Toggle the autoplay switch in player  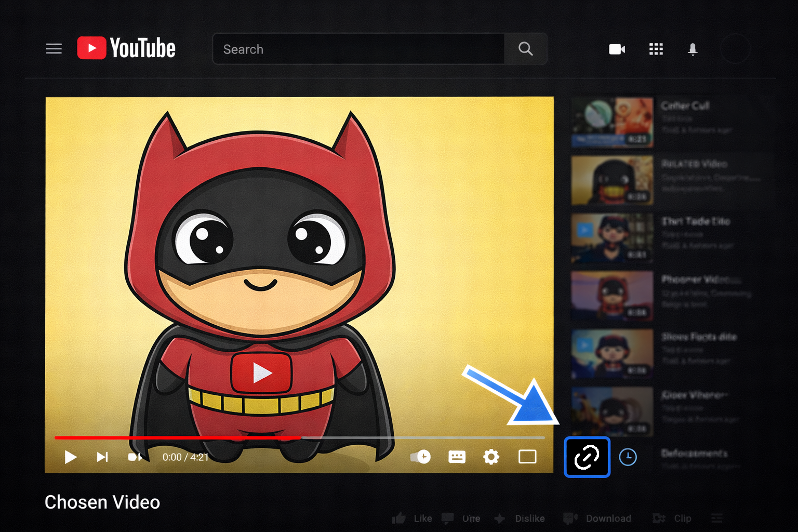coord(421,457)
